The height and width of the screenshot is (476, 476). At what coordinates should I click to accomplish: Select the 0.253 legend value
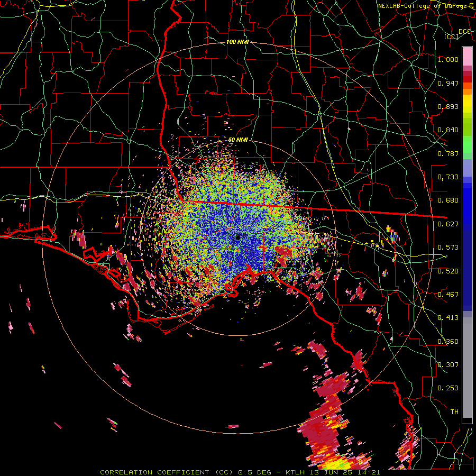[448, 388]
